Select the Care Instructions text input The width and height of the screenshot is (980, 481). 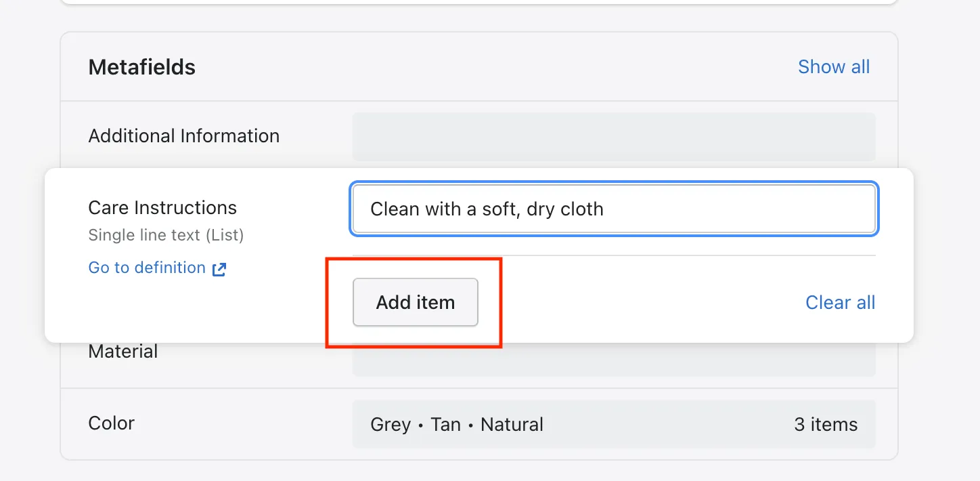tap(613, 209)
